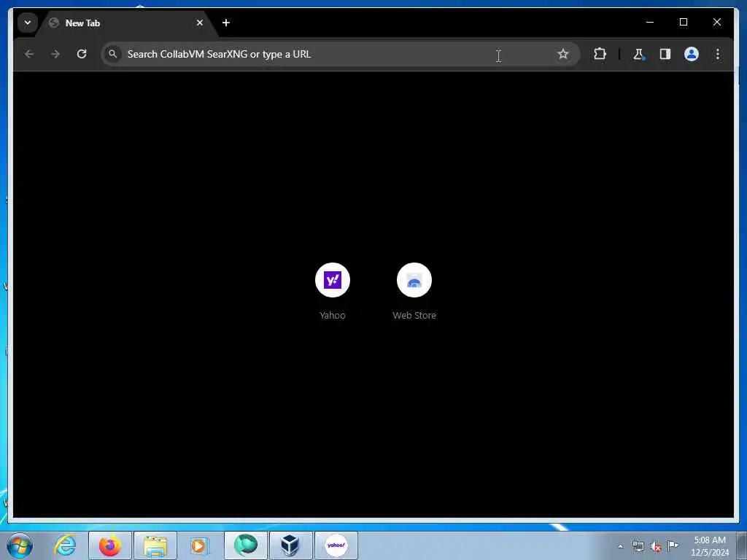The image size is (747, 560).
Task: Open the green swirl browser taskbar icon
Action: pyautogui.click(x=246, y=545)
